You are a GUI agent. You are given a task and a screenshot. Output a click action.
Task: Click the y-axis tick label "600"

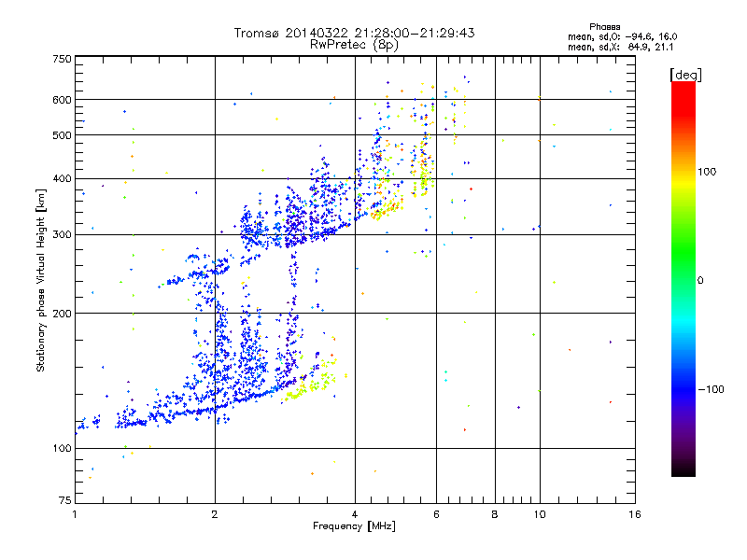(x=63, y=100)
